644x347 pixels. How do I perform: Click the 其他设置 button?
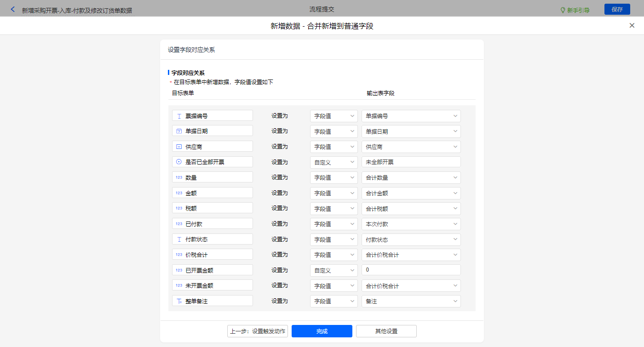pyautogui.click(x=386, y=331)
